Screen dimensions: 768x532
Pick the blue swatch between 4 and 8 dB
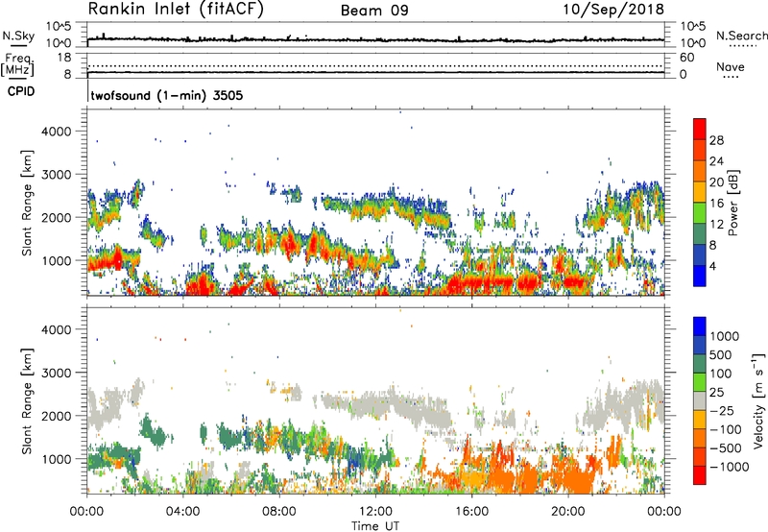point(700,255)
